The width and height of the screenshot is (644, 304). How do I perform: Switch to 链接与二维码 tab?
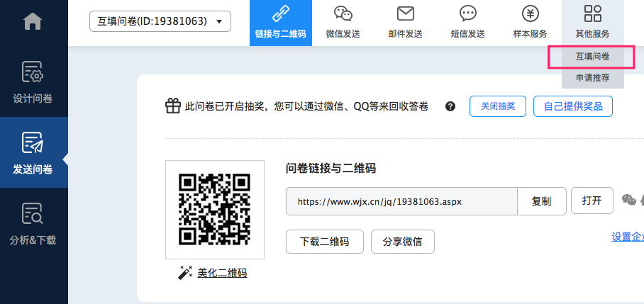(281, 23)
